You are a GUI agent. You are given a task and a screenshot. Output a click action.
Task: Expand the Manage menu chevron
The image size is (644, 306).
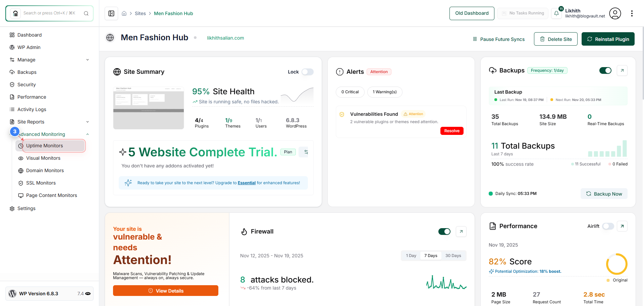click(x=88, y=60)
